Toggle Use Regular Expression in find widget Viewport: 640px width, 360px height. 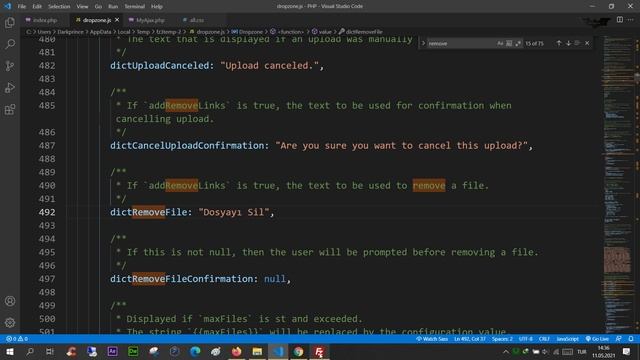point(518,43)
